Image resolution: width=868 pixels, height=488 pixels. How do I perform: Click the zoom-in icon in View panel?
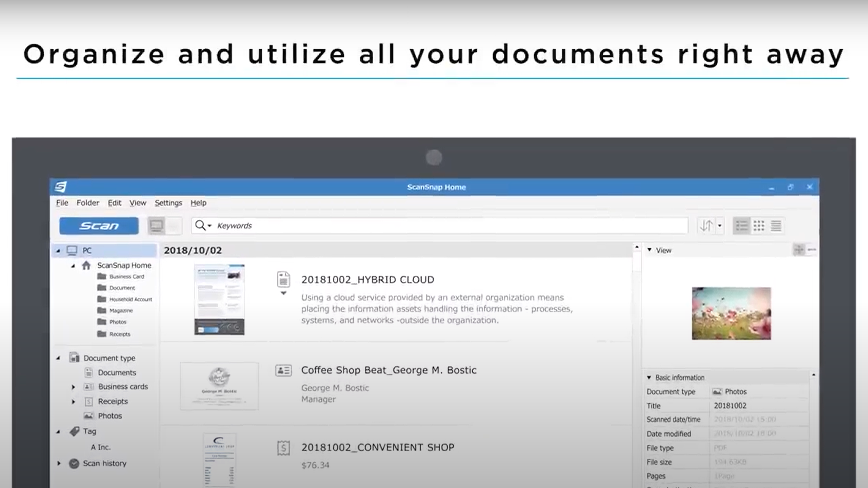[x=799, y=250]
